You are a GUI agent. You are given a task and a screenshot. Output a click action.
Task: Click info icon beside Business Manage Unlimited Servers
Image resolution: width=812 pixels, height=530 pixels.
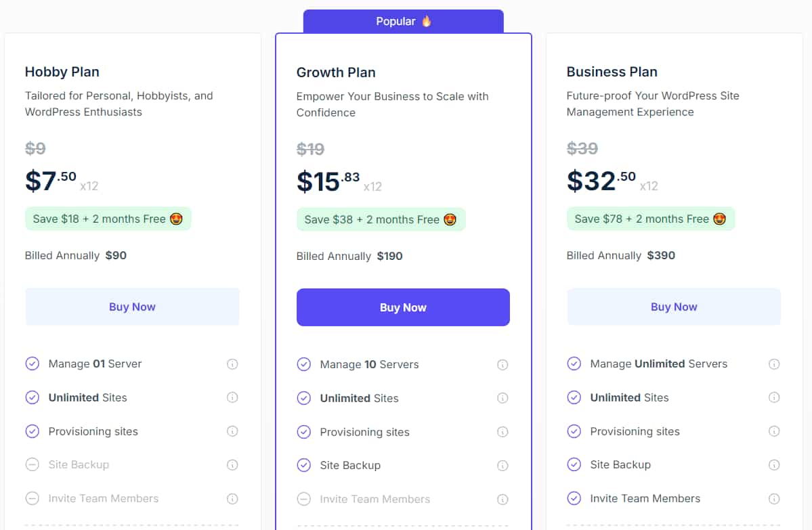(x=774, y=364)
